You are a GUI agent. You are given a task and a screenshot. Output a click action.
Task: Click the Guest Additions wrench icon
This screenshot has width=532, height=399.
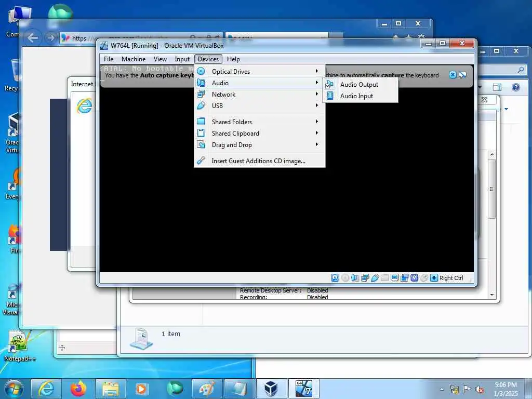point(201,161)
